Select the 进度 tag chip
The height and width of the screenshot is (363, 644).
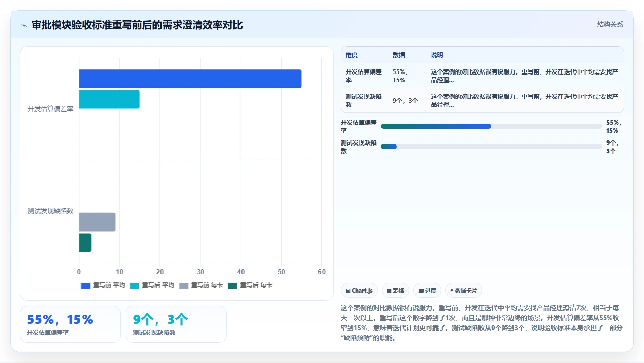point(427,291)
